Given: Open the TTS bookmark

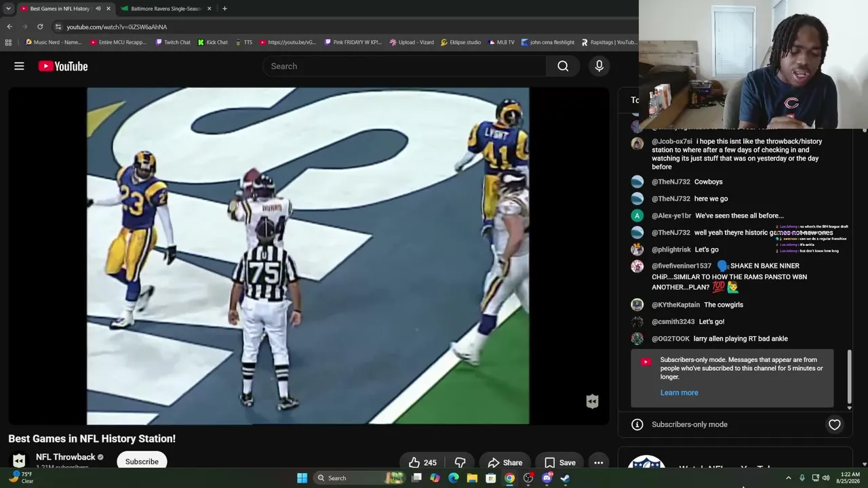Looking at the screenshot, I should click(x=243, y=42).
